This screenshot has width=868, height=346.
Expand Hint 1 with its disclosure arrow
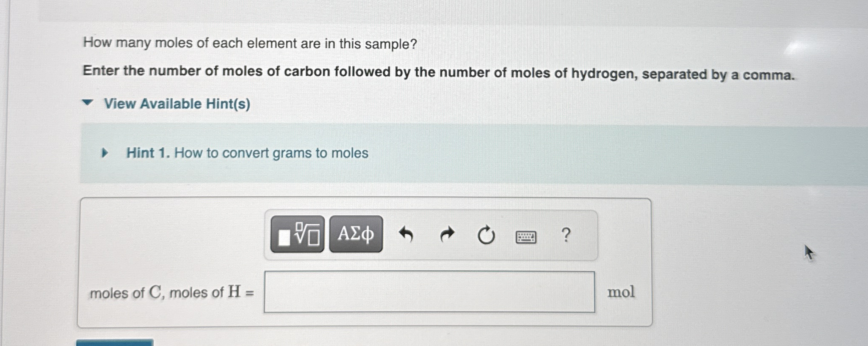(x=105, y=153)
